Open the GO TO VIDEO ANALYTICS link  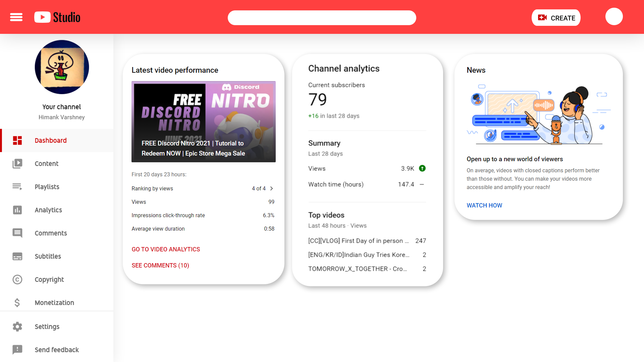pos(166,249)
